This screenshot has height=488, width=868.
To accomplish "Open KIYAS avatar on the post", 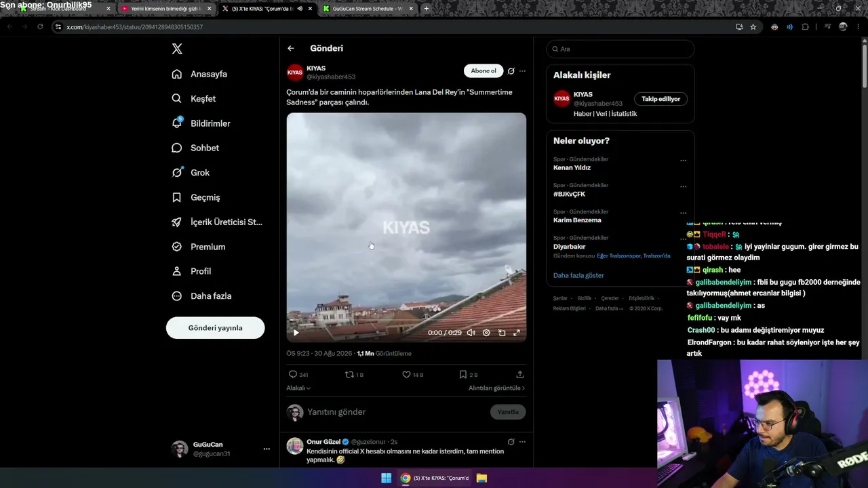I will pos(295,73).
